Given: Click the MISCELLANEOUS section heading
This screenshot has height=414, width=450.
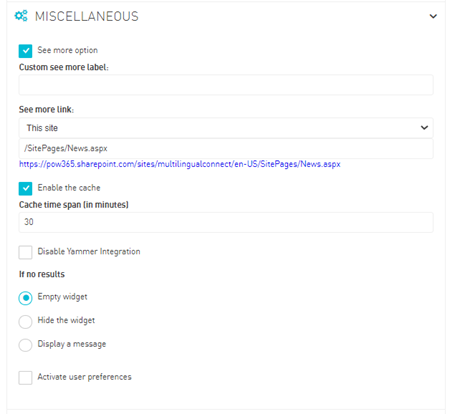Looking at the screenshot, I should [87, 16].
